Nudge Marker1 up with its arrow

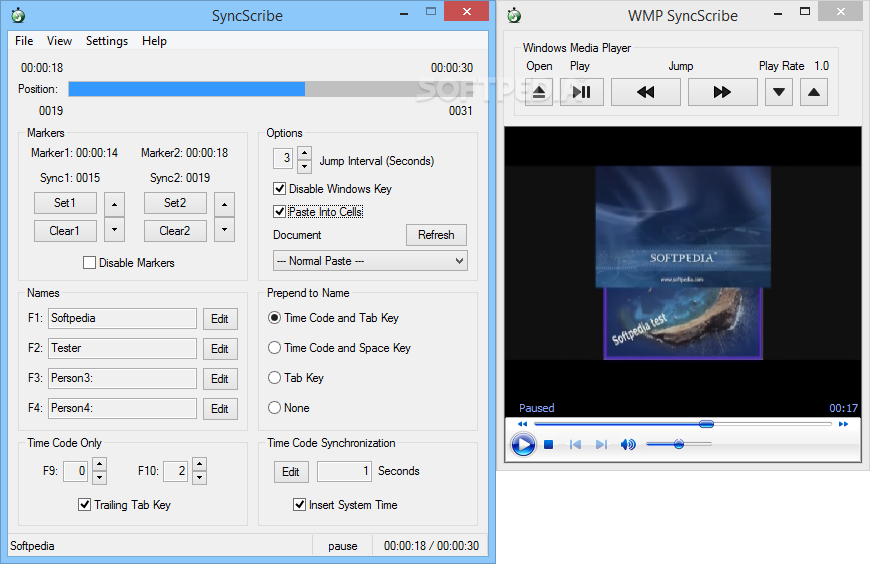click(x=114, y=204)
